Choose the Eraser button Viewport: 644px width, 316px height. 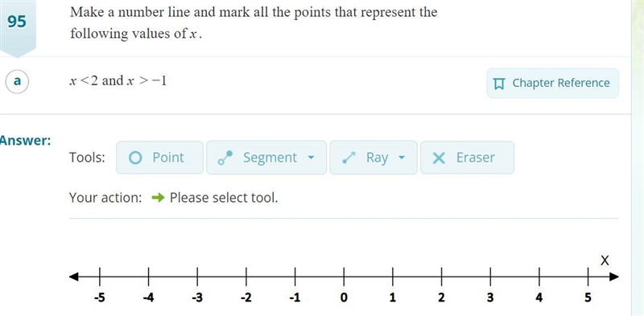coord(467,158)
